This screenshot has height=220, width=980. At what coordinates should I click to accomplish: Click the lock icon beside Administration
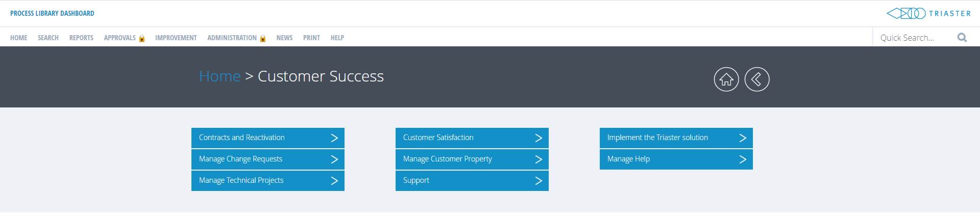263,38
